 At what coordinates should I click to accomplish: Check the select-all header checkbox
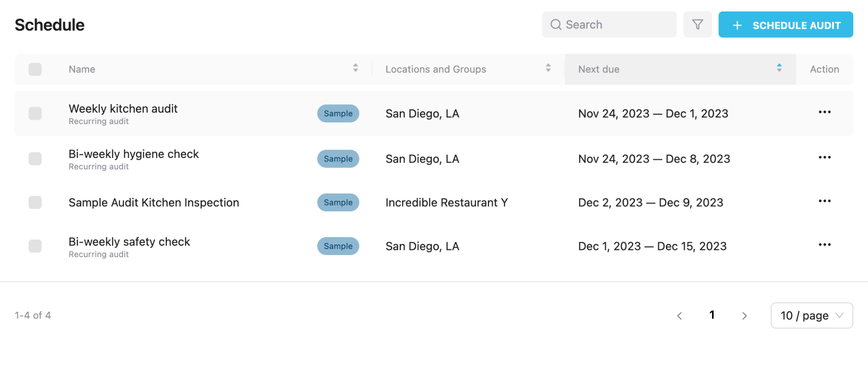(35, 69)
